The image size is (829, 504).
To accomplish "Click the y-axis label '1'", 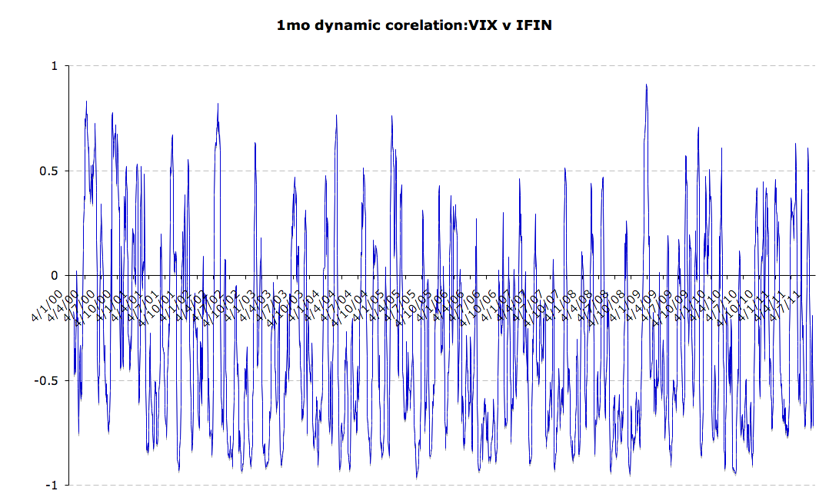I will (54, 66).
